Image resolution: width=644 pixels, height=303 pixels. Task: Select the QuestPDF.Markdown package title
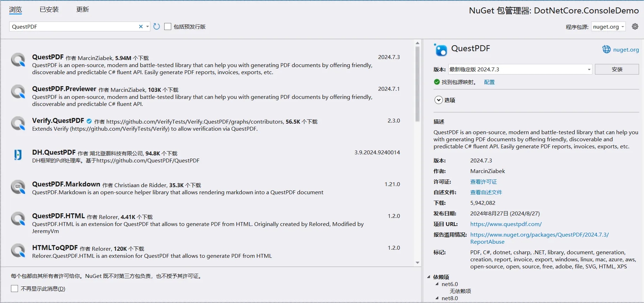tap(66, 184)
